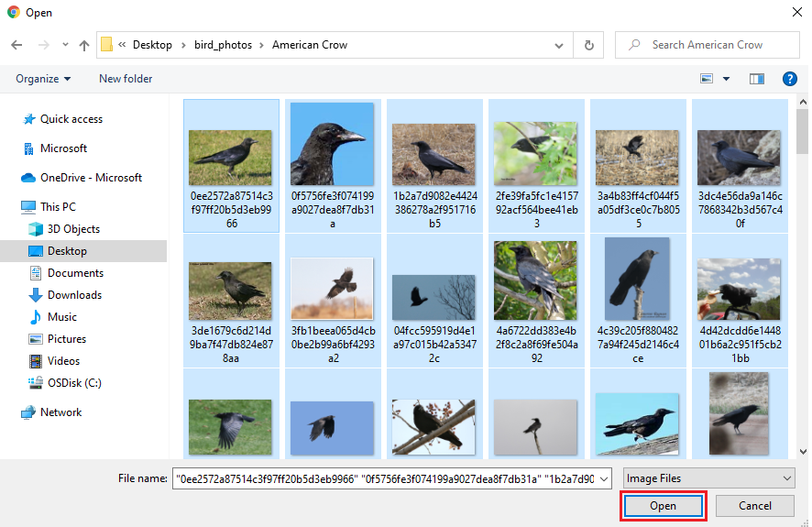Select Network in the sidebar
This screenshot has width=812, height=527.
click(x=50, y=412)
